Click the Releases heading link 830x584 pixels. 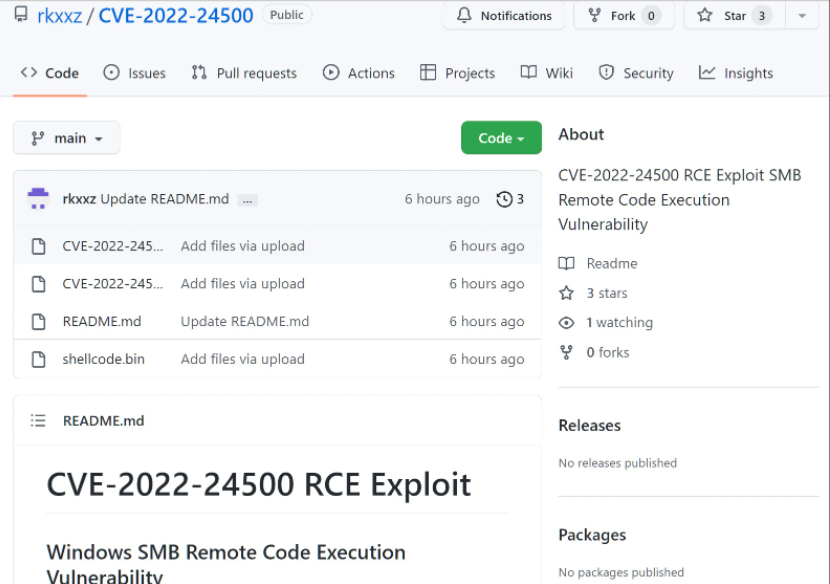590,425
